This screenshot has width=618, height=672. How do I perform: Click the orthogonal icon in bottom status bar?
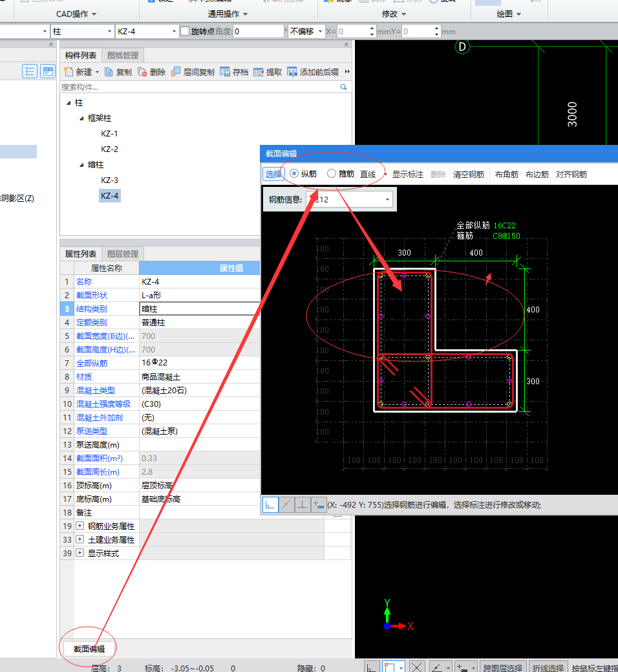click(371, 667)
